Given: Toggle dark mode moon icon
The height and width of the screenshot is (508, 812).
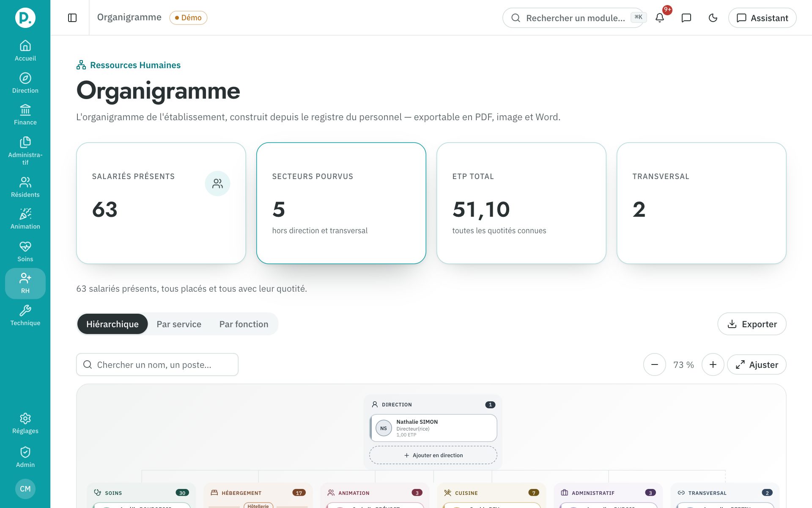Looking at the screenshot, I should (x=713, y=18).
